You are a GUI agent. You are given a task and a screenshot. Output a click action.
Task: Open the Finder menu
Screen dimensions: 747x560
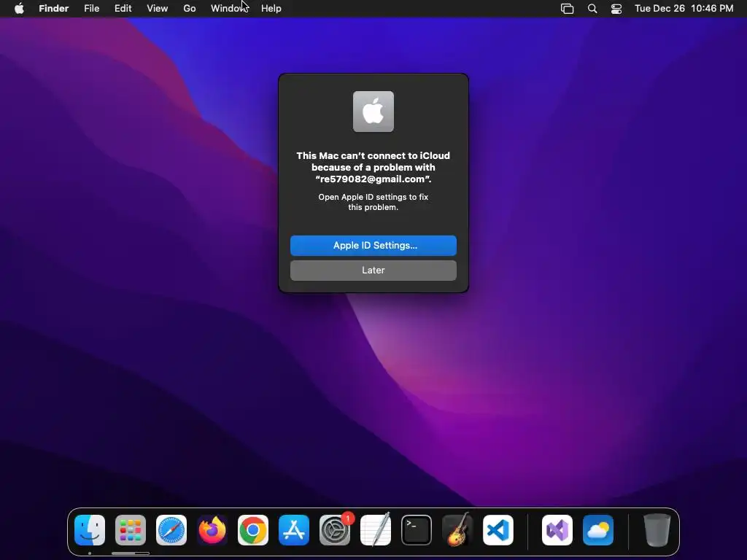pyautogui.click(x=54, y=9)
